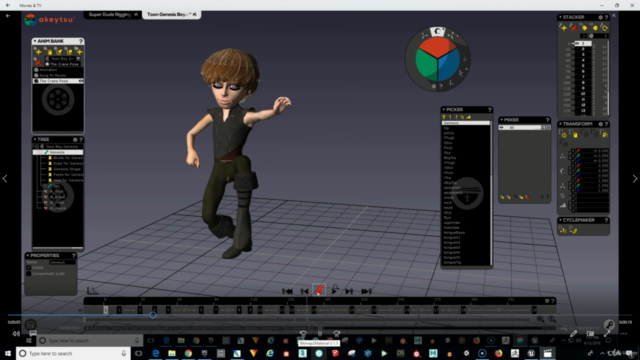Open Cyclemaker help
640x360 pixels.
point(606,220)
